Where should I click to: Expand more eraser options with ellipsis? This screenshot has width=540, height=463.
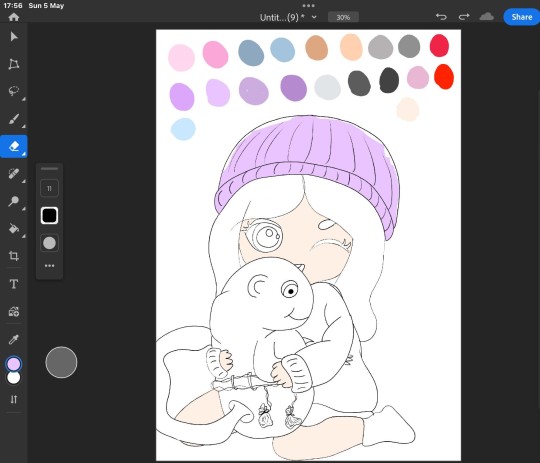tap(49, 266)
